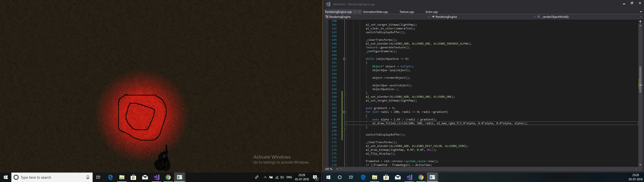Screen dimensions: 644x182
Task: Collapse the while loop at line 150
Action: coord(344,59)
